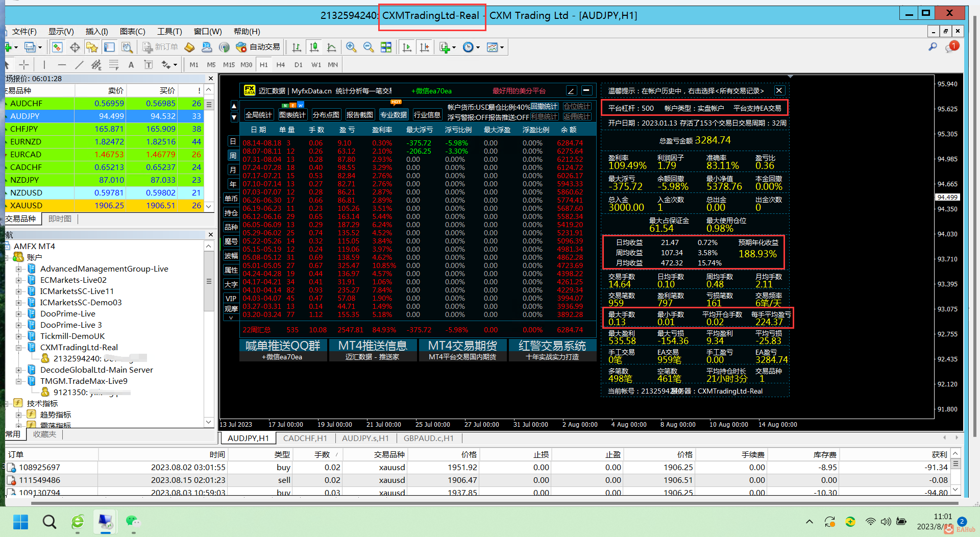
Task: Switch to the H4 timeframe
Action: pos(280,65)
